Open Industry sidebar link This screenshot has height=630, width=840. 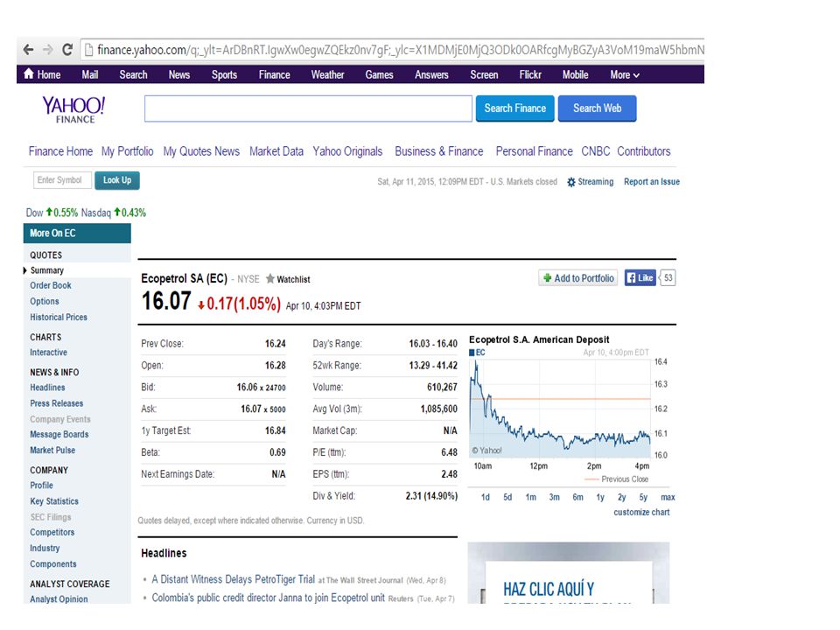click(x=45, y=548)
